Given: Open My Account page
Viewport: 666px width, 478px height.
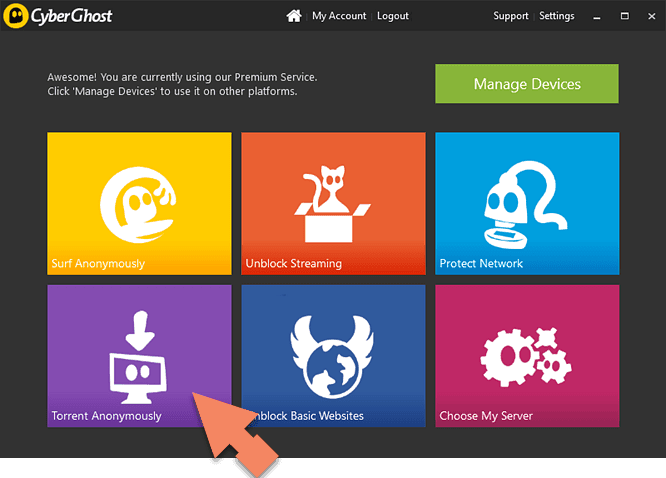Looking at the screenshot, I should tap(339, 16).
